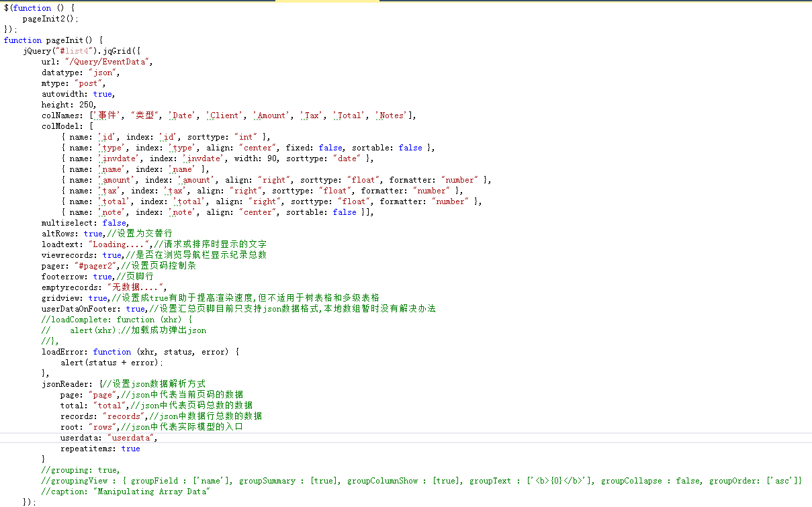Image resolution: width=812 pixels, height=507 pixels.
Task: Click the "repeatitems: true" line
Action: pos(100,449)
